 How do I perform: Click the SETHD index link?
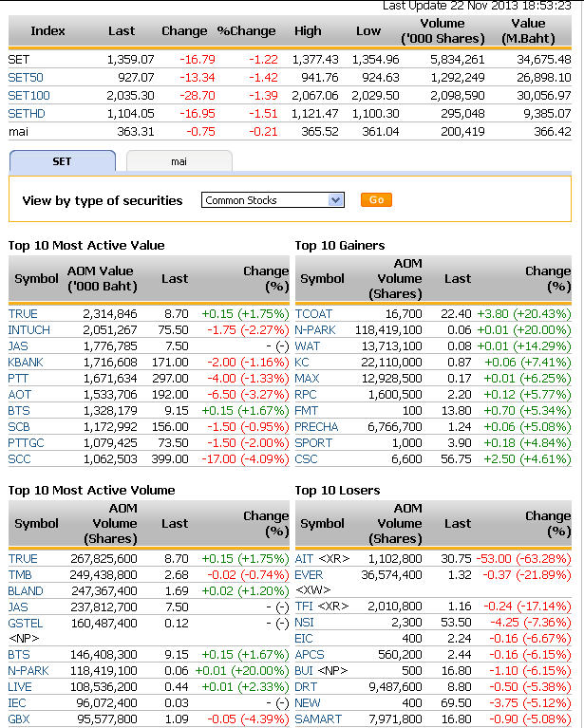(x=27, y=114)
